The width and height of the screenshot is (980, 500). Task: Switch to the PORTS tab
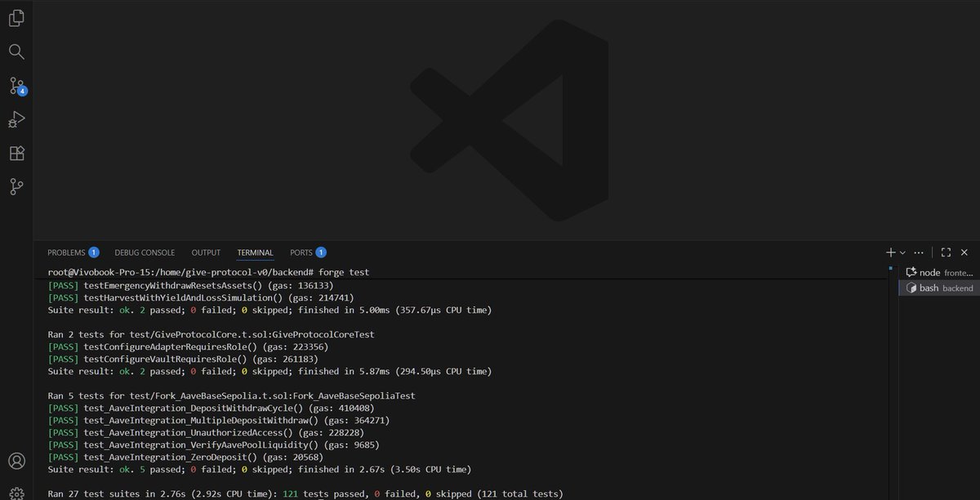(x=308, y=252)
